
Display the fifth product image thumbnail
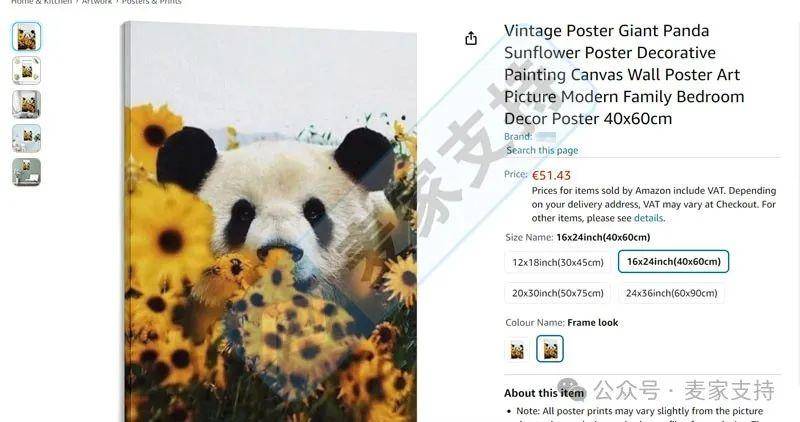(27, 172)
